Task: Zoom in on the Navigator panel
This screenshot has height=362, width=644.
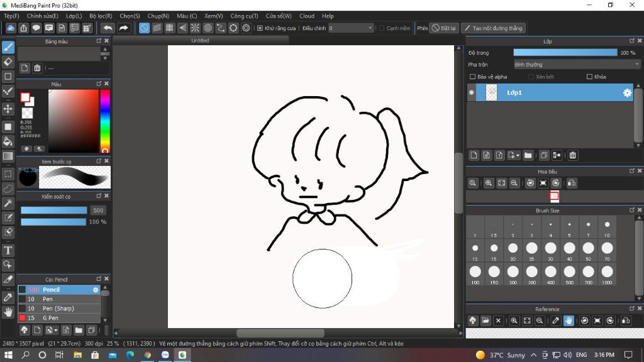Action: (488, 183)
